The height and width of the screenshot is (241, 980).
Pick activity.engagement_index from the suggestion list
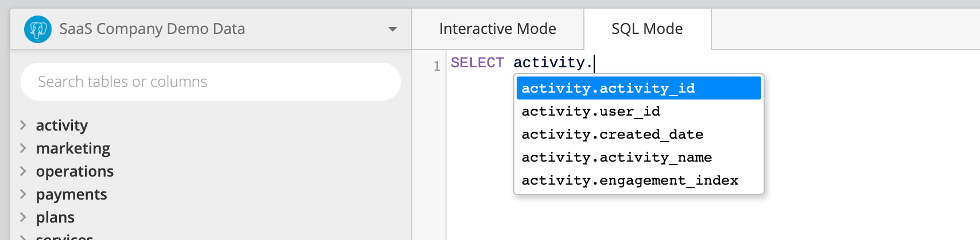[x=639, y=180]
